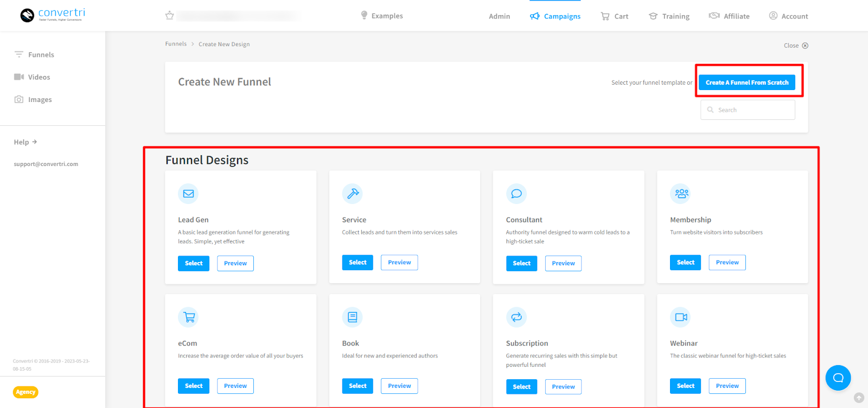The height and width of the screenshot is (408, 868).
Task: Click the Webinar video camera icon
Action: (x=681, y=317)
